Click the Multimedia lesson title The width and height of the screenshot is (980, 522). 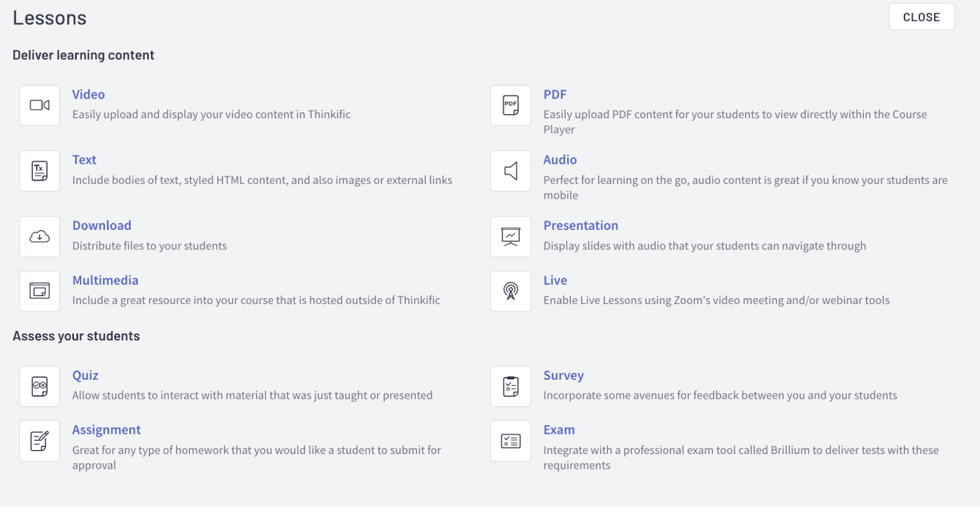click(x=105, y=280)
